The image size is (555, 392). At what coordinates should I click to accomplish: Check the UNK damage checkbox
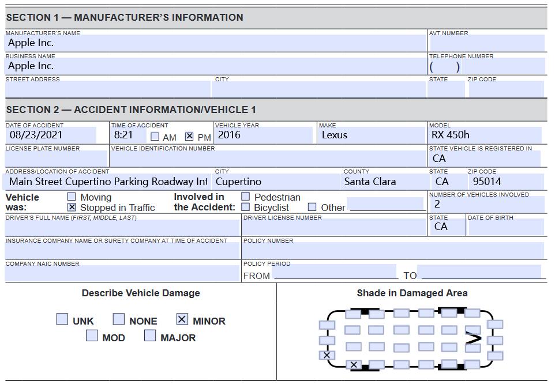pos(62,319)
